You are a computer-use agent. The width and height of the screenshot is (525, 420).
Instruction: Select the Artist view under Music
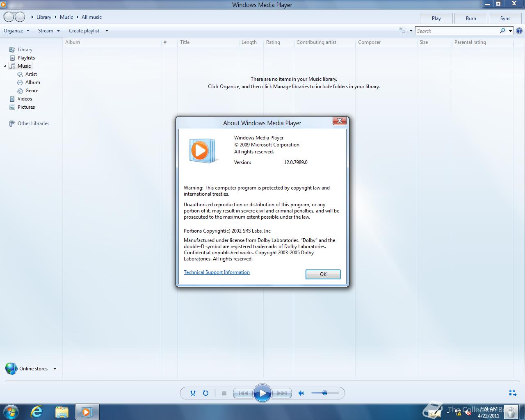point(27,74)
